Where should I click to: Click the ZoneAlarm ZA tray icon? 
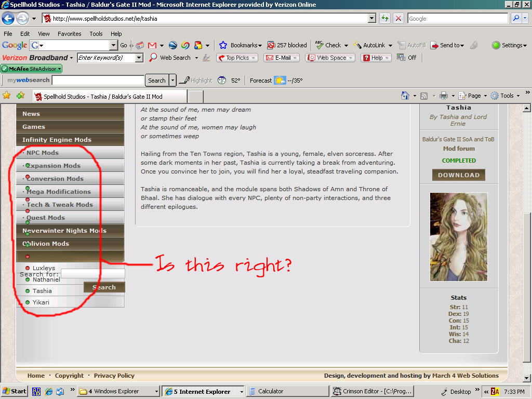point(495,392)
